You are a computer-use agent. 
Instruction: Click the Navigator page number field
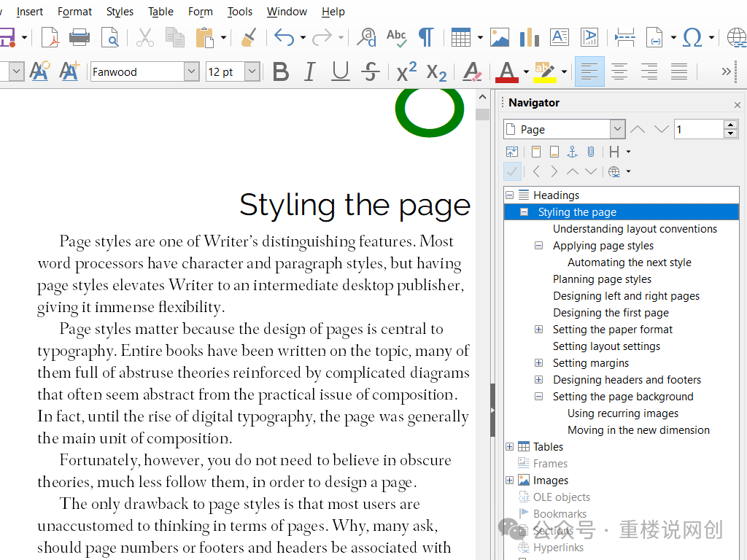click(698, 129)
